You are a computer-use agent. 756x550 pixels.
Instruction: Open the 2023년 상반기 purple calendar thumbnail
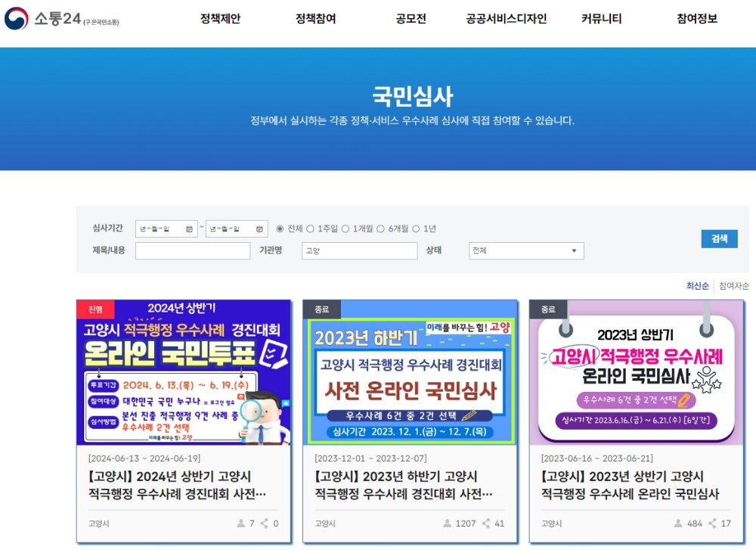637,372
